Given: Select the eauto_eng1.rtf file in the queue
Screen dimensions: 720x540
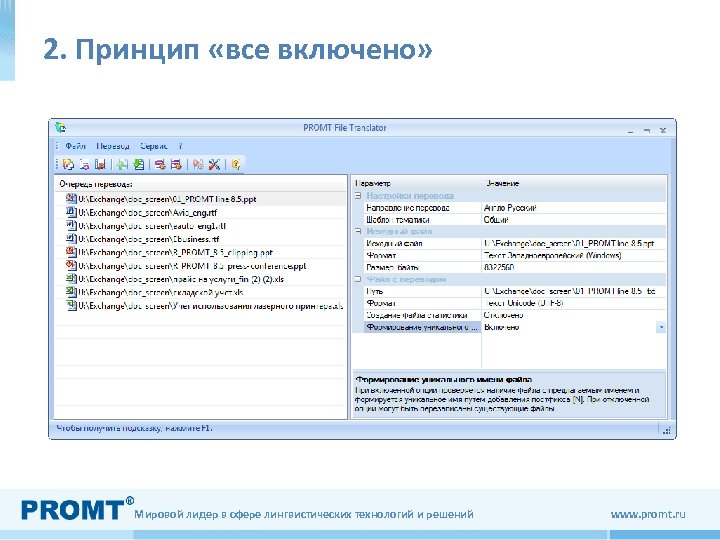Looking at the screenshot, I should point(152,226).
